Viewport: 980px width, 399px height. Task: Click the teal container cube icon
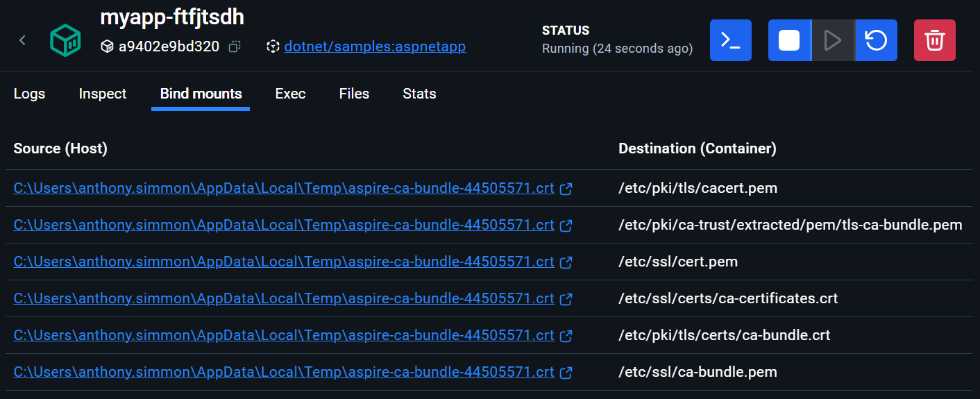coord(66,40)
